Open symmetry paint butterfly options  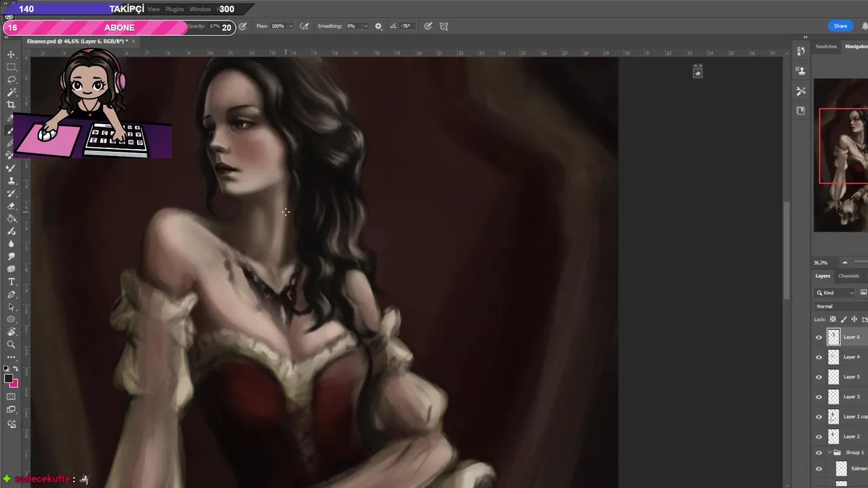click(443, 26)
